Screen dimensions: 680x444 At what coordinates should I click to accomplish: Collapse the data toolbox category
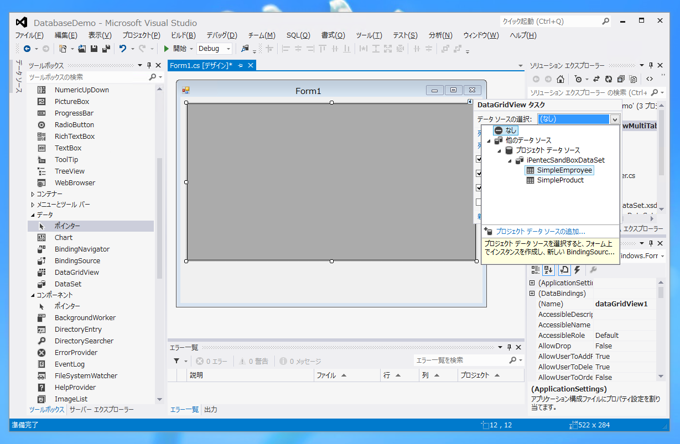[33, 215]
